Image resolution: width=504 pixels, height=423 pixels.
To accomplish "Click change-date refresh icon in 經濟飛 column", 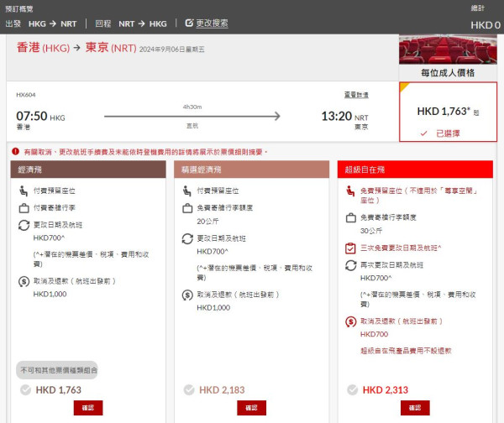I will click(x=24, y=225).
